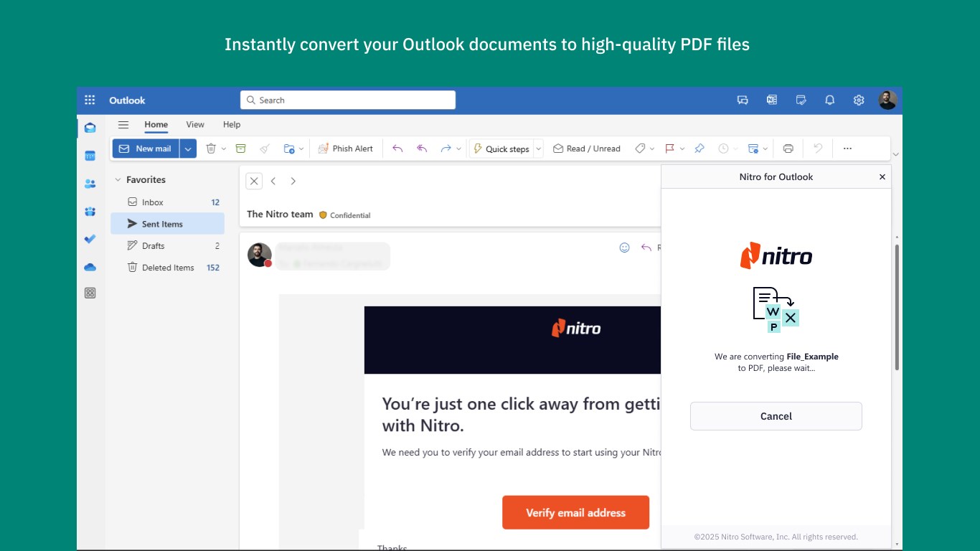Open the notifications bell
980x551 pixels.
830,100
